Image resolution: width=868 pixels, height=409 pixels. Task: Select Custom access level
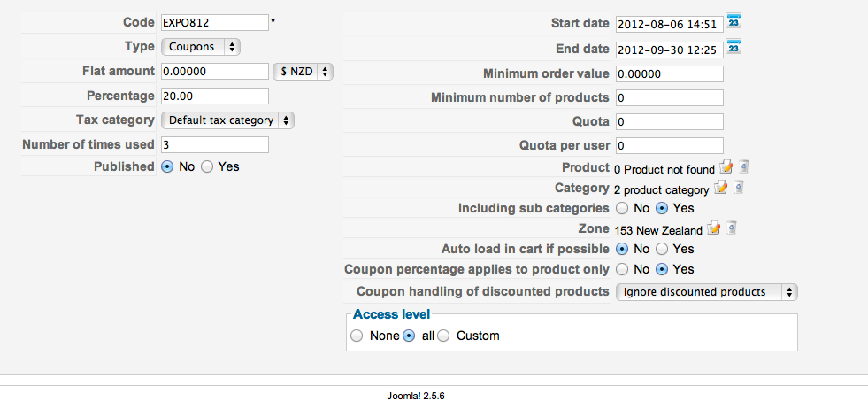coord(444,336)
